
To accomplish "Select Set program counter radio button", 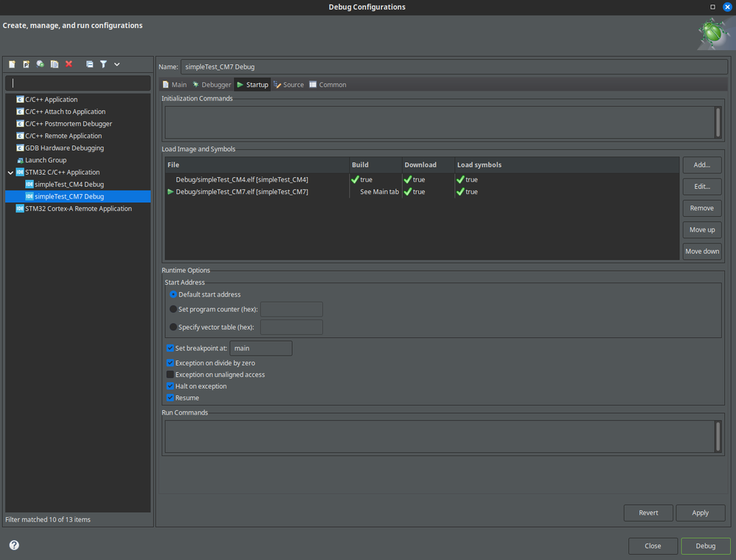I will point(173,310).
